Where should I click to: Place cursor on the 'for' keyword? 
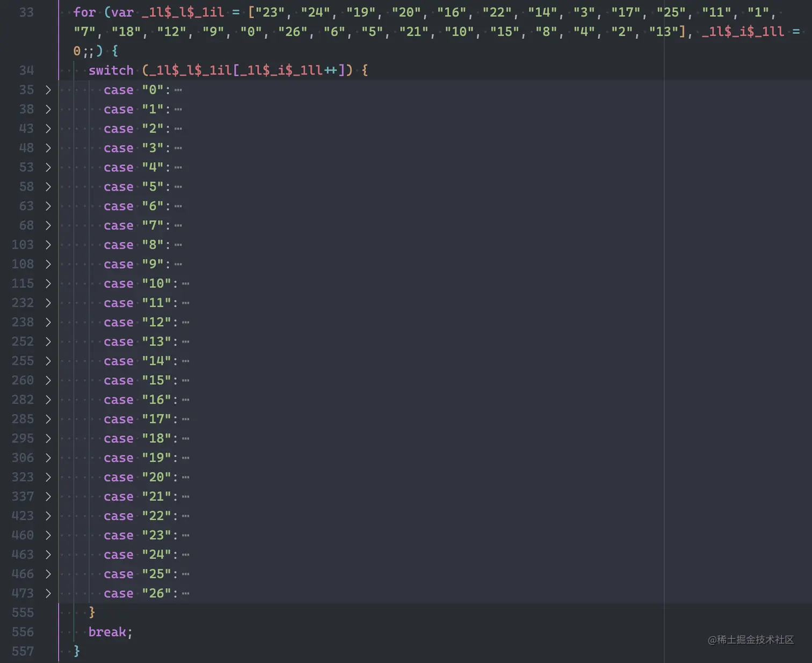coord(84,12)
